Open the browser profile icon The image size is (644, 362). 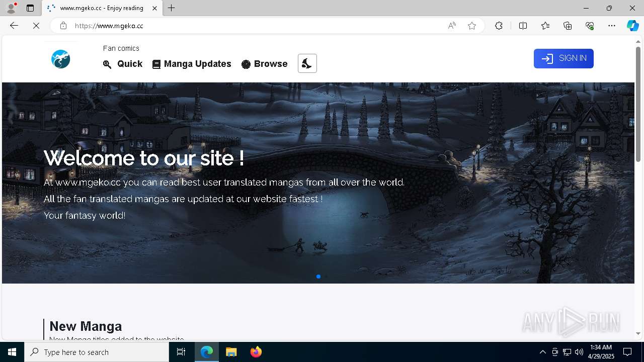pyautogui.click(x=11, y=8)
